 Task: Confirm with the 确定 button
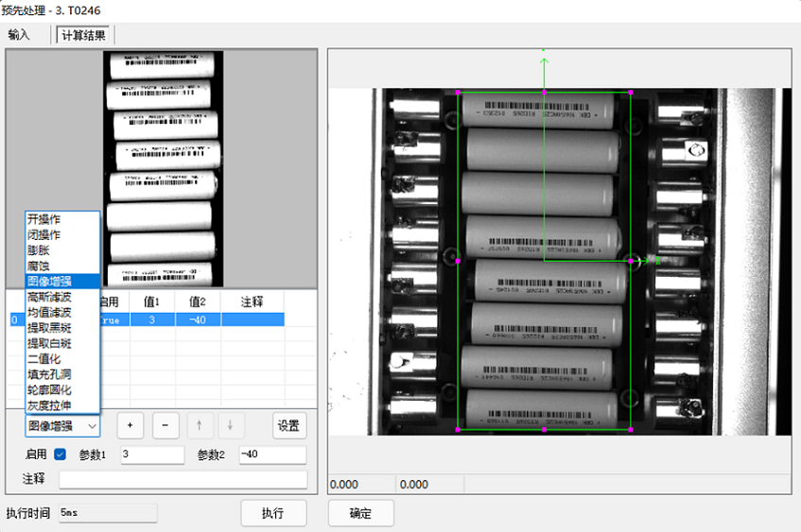pyautogui.click(x=360, y=512)
